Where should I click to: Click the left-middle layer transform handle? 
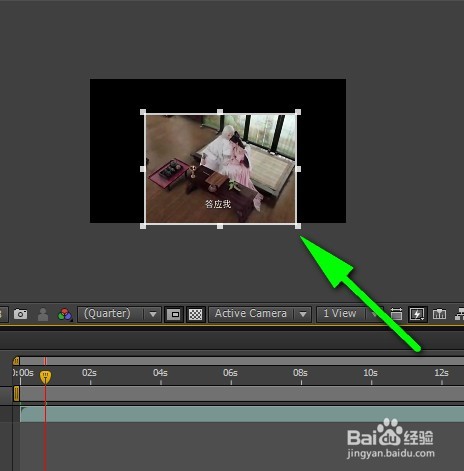[143, 169]
